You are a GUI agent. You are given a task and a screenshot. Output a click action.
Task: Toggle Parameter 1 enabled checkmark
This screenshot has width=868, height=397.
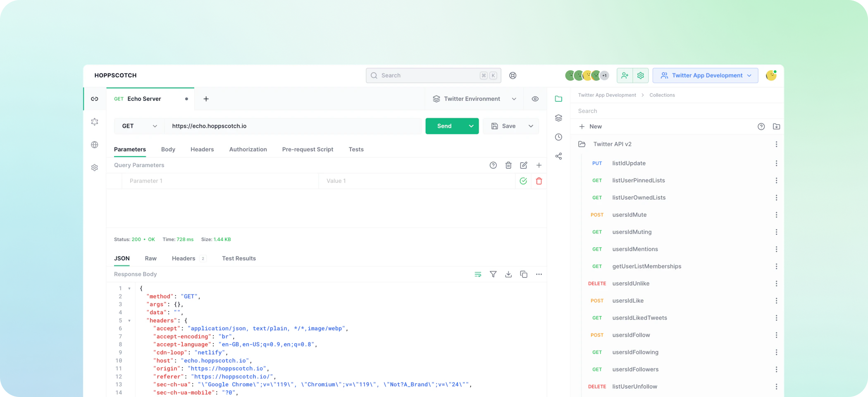click(x=523, y=181)
